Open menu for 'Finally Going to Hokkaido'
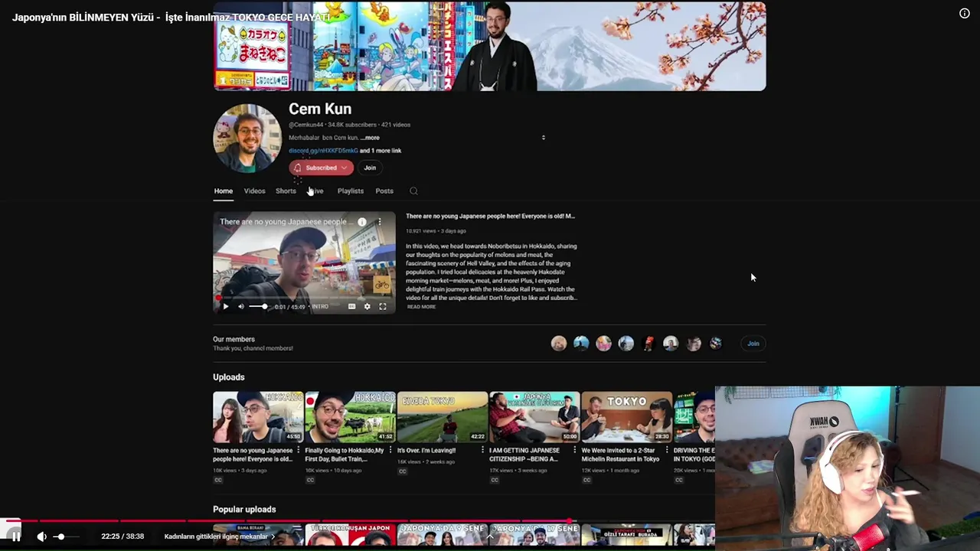This screenshot has height=551, width=980. point(390,451)
